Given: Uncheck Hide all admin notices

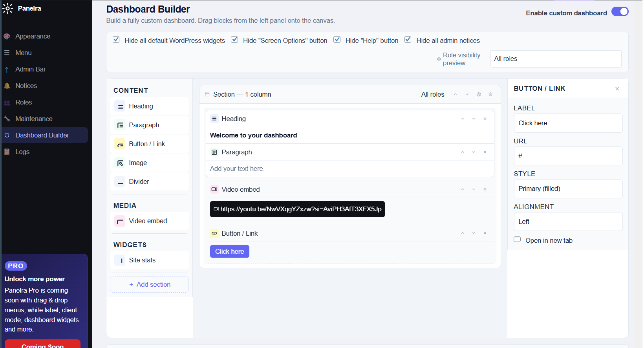Looking at the screenshot, I should pos(408,40).
